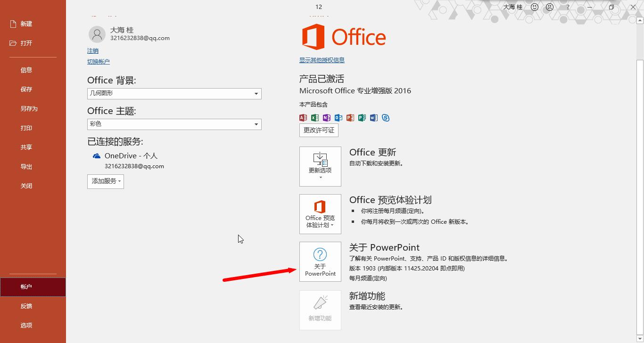Open the 信息 page

(x=26, y=70)
